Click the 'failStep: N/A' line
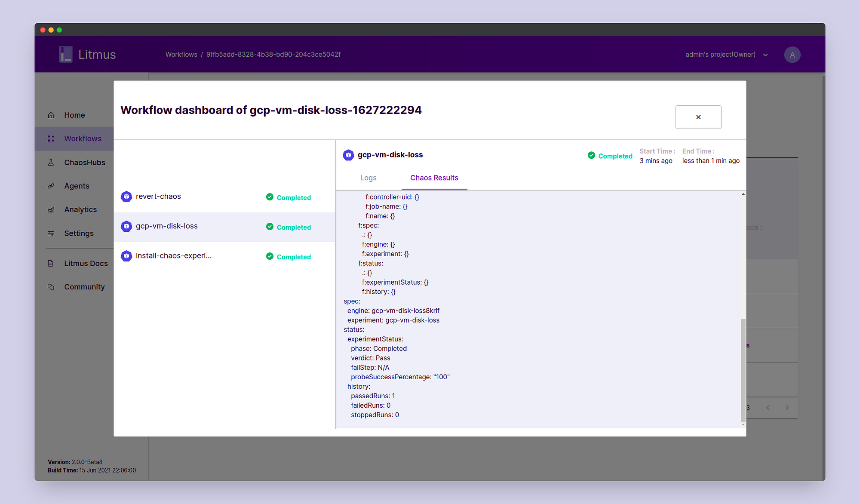This screenshot has width=860, height=504. point(370,368)
